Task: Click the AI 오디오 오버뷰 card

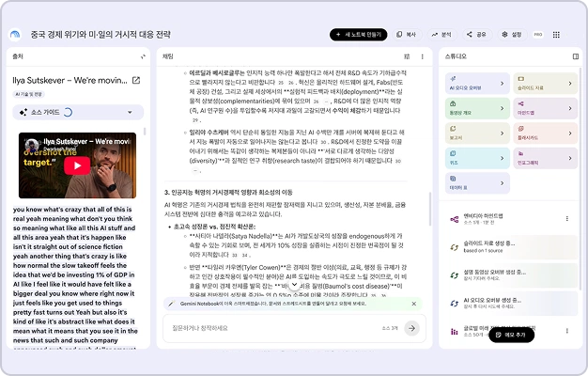Action: [477, 84]
